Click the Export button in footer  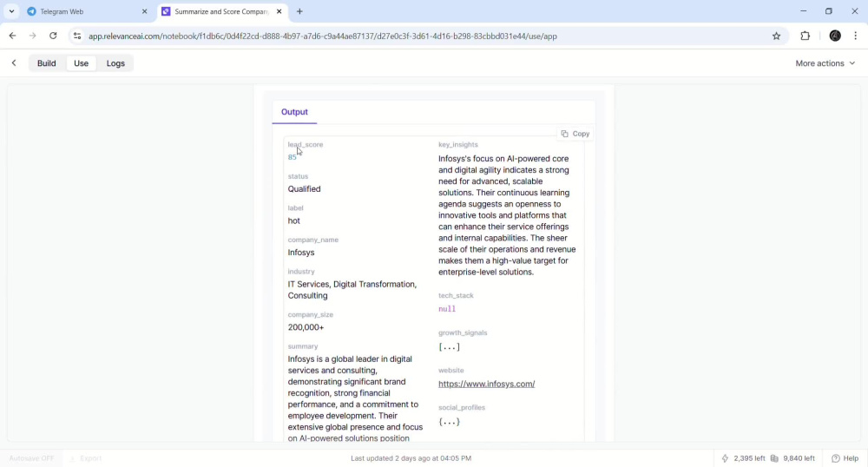[x=86, y=458]
